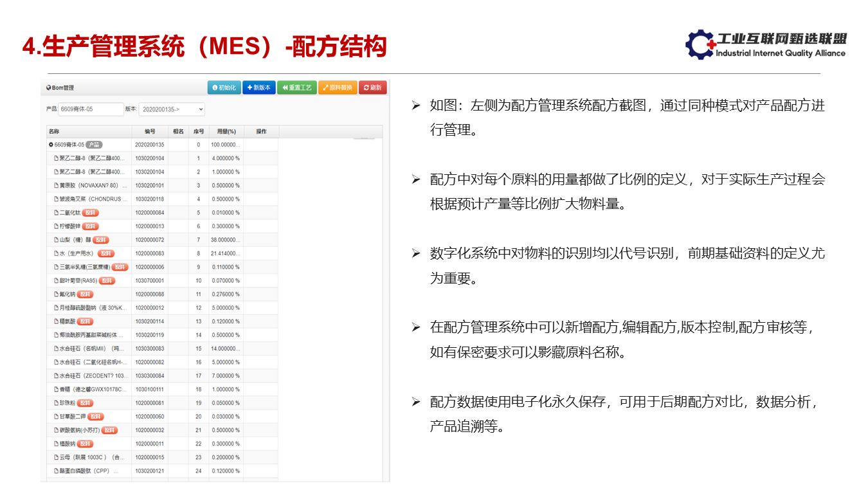Click the green 重置工艺 button
The image size is (868, 488).
click(296, 87)
